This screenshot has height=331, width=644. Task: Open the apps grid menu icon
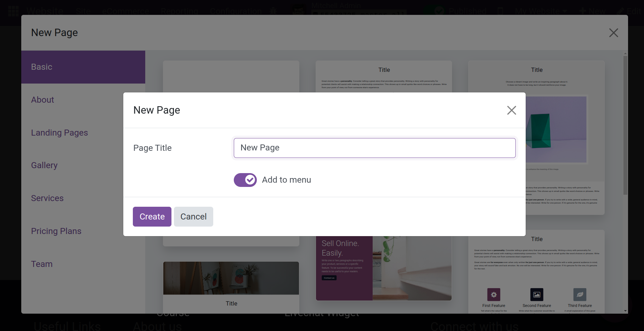coord(13,11)
